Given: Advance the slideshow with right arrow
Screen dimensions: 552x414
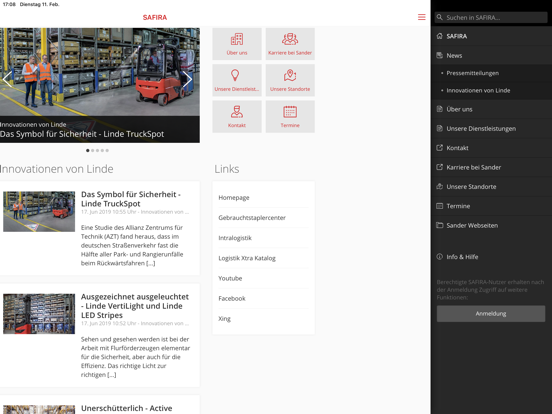Looking at the screenshot, I should click(187, 79).
